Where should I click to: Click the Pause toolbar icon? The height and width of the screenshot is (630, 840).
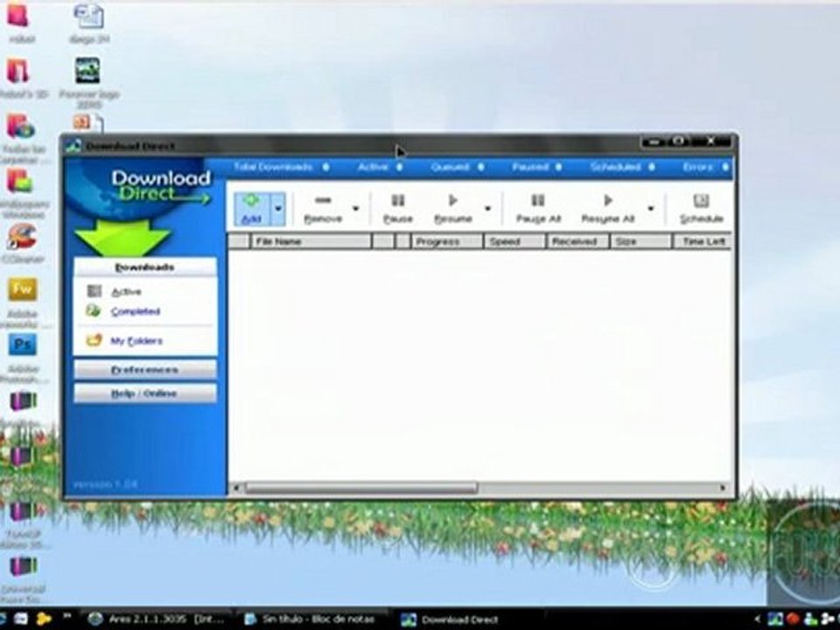[398, 208]
